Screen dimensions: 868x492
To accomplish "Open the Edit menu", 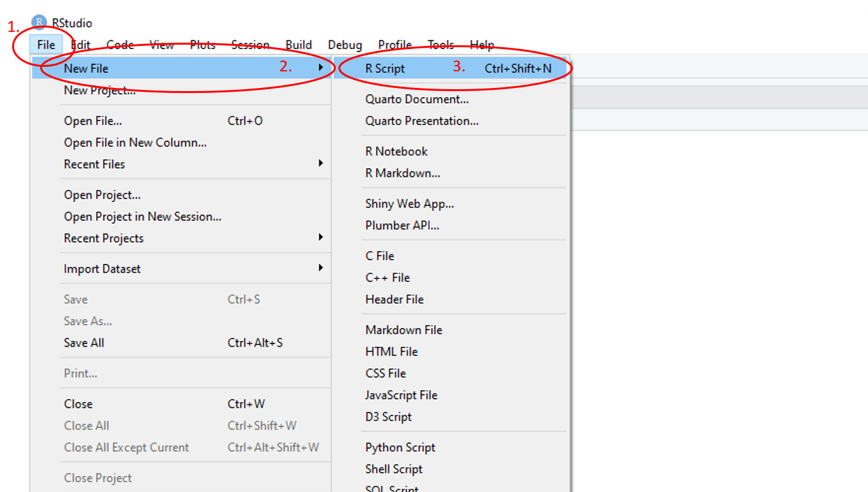I will [x=80, y=45].
